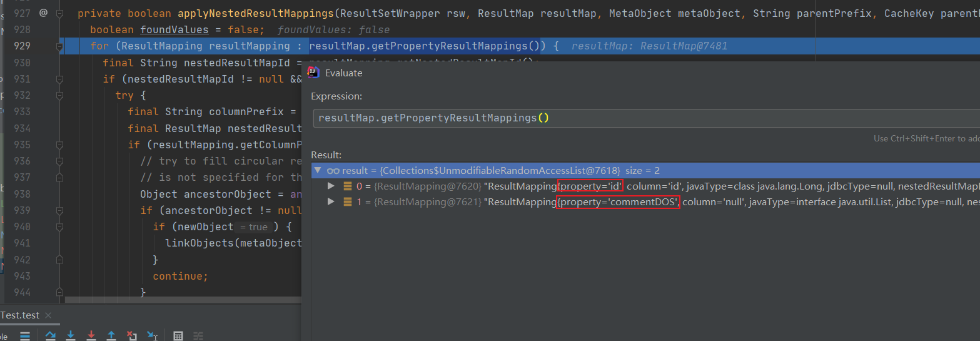Click the underlined 'foundValues' variable on line 928
The height and width of the screenshot is (341, 980).
(x=174, y=29)
